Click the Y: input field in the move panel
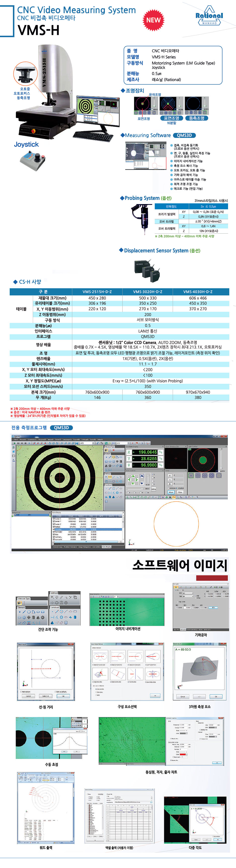 pyautogui.click(x=178, y=479)
